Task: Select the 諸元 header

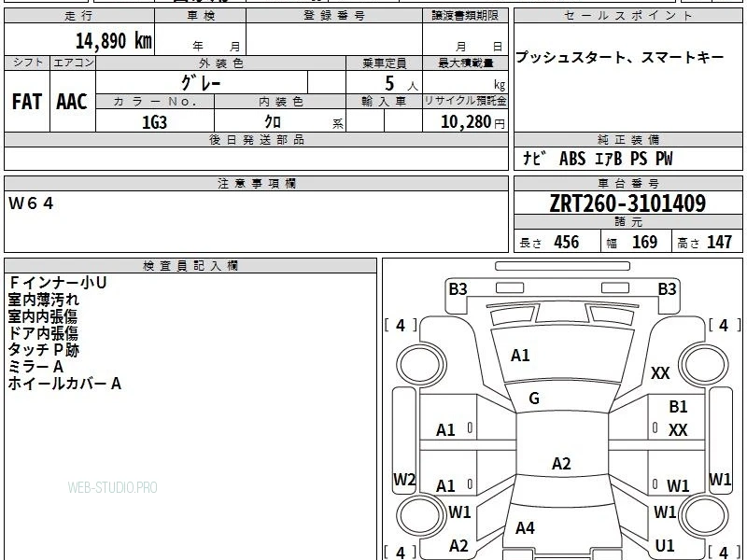Action: click(x=627, y=222)
